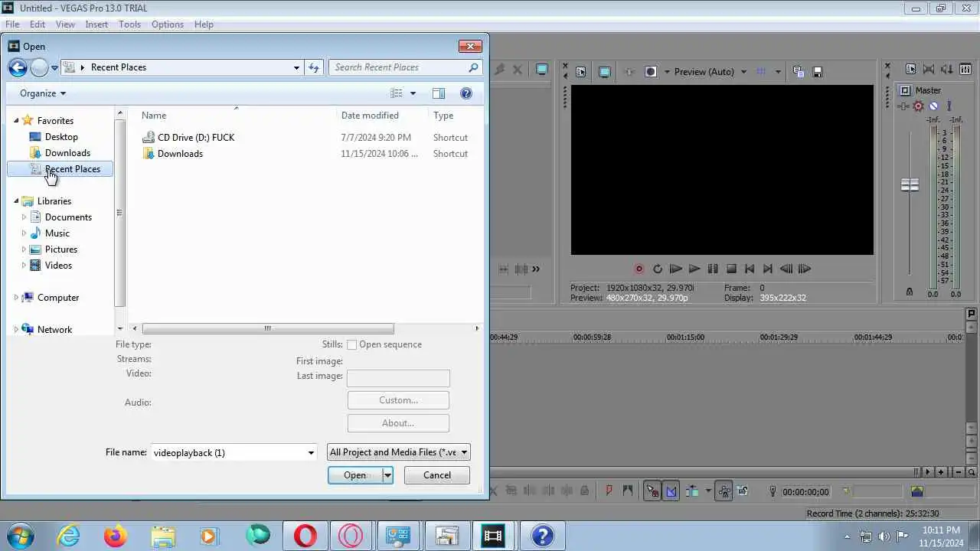Click the Overlays grid icon

coord(761,72)
